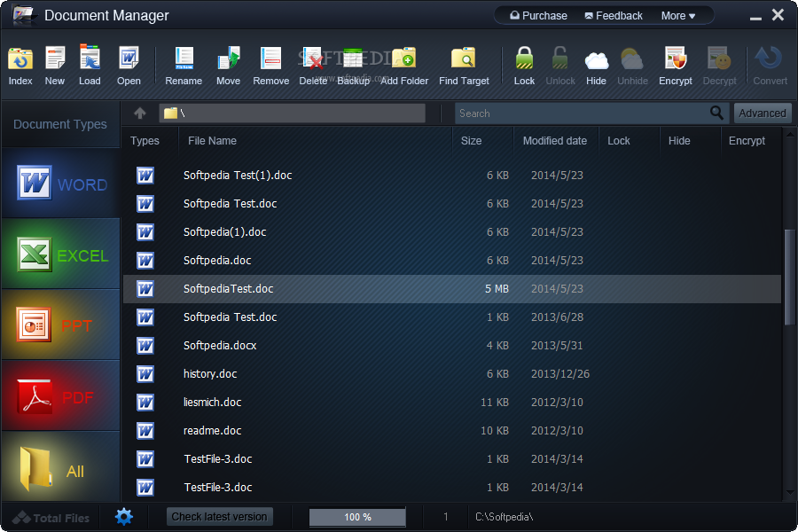Select the Softpedia.docx file

(x=220, y=346)
